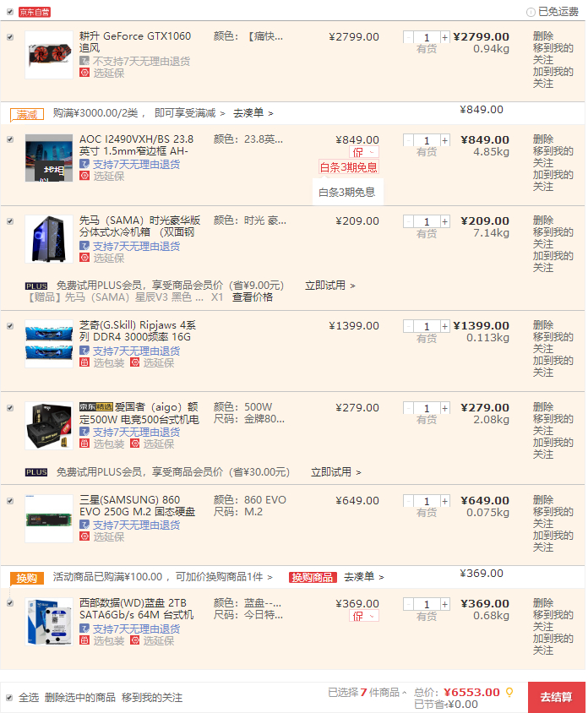Uncheck the GTX1060 graphics card item

pyautogui.click(x=10, y=37)
